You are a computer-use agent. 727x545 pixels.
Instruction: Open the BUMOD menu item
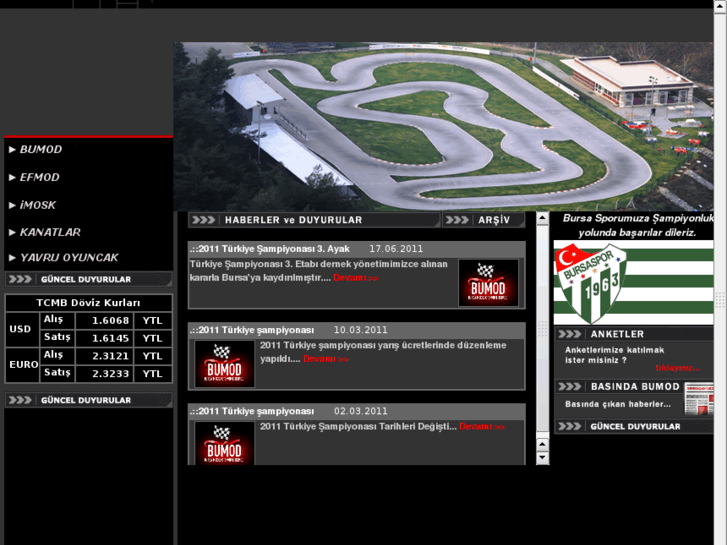[41, 149]
